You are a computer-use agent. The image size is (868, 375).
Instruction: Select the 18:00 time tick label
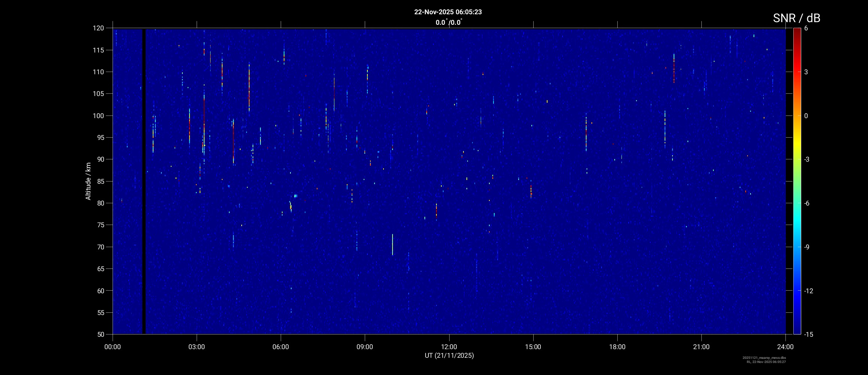[617, 347]
